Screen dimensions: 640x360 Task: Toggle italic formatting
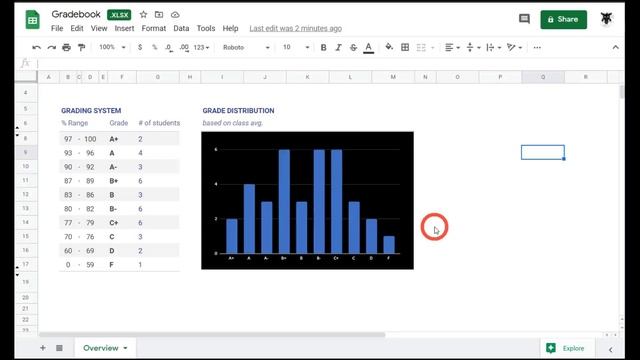[338, 48]
